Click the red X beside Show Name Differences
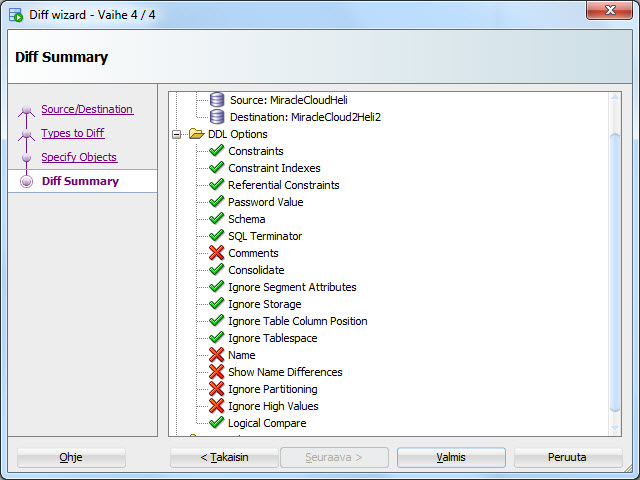Image resolution: width=640 pixels, height=480 pixels. (x=216, y=372)
